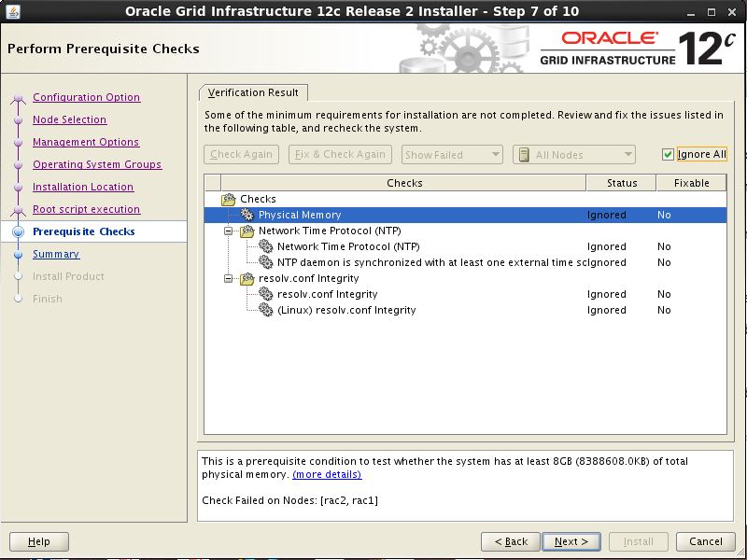Viewport: 747px width, 560px height.
Task: Collapse the Network Time Protocol (NTP) group
Action: pyautogui.click(x=229, y=231)
